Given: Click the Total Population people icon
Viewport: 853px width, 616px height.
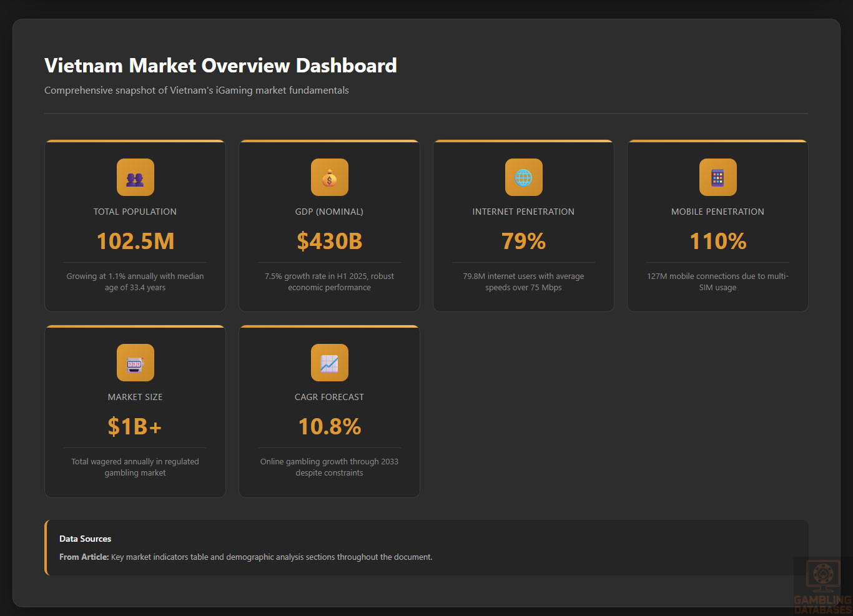Looking at the screenshot, I should pyautogui.click(x=135, y=177).
